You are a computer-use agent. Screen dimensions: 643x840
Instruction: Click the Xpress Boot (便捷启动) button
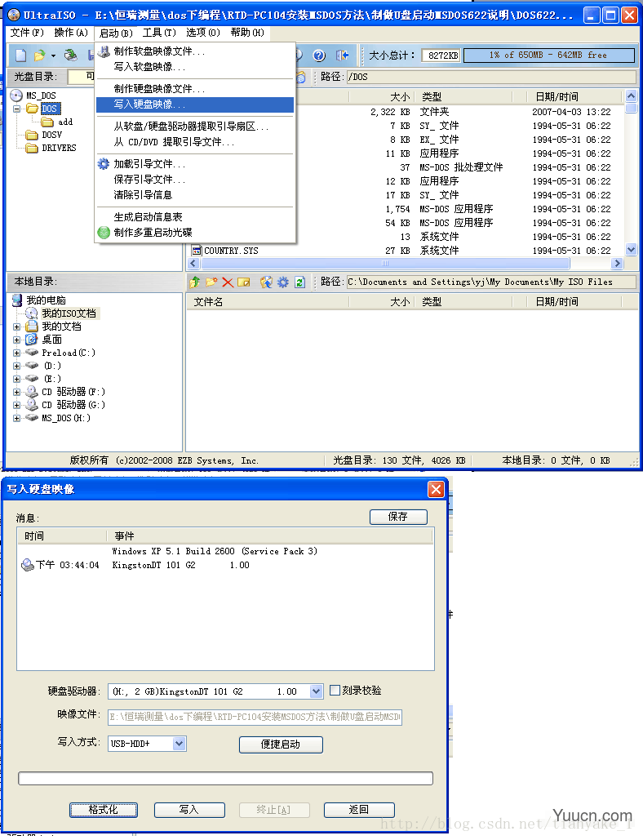(281, 744)
